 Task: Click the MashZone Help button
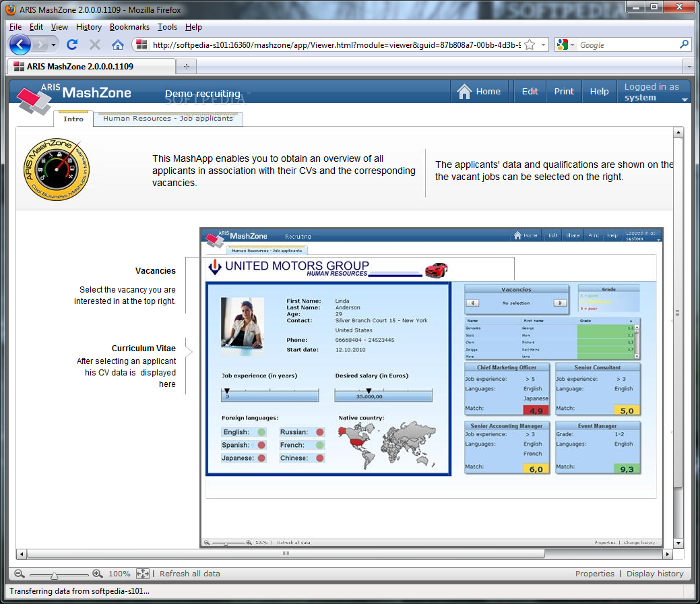599,92
